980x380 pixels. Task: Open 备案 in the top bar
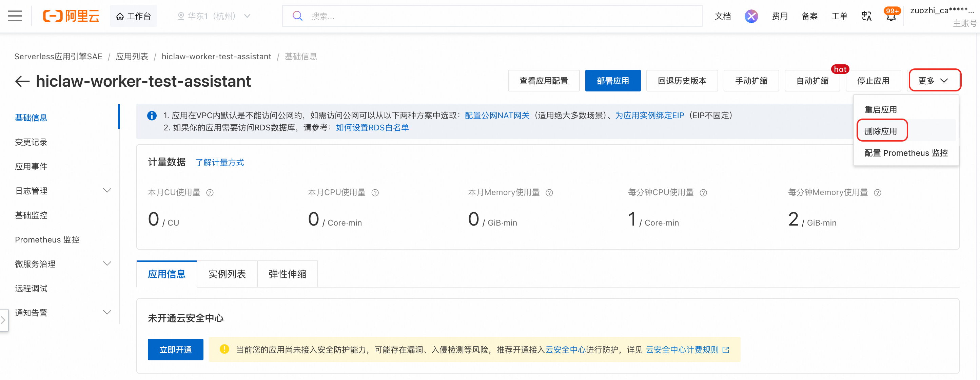tap(809, 16)
